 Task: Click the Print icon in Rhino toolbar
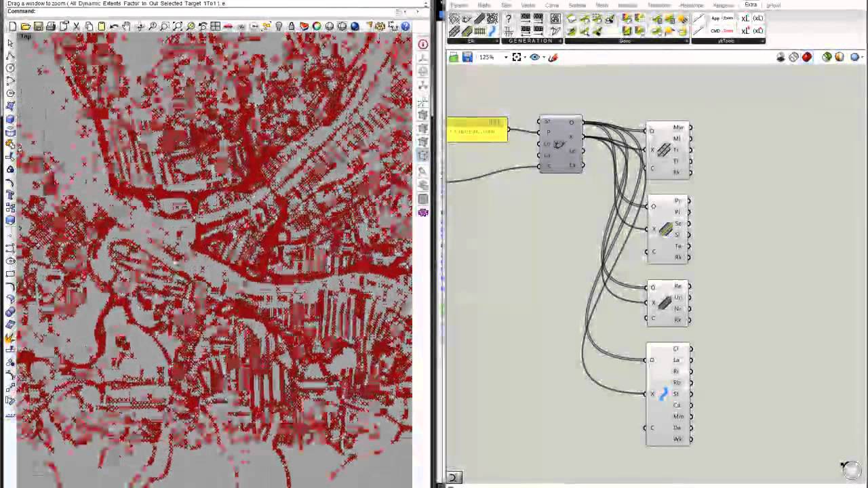[x=51, y=26]
